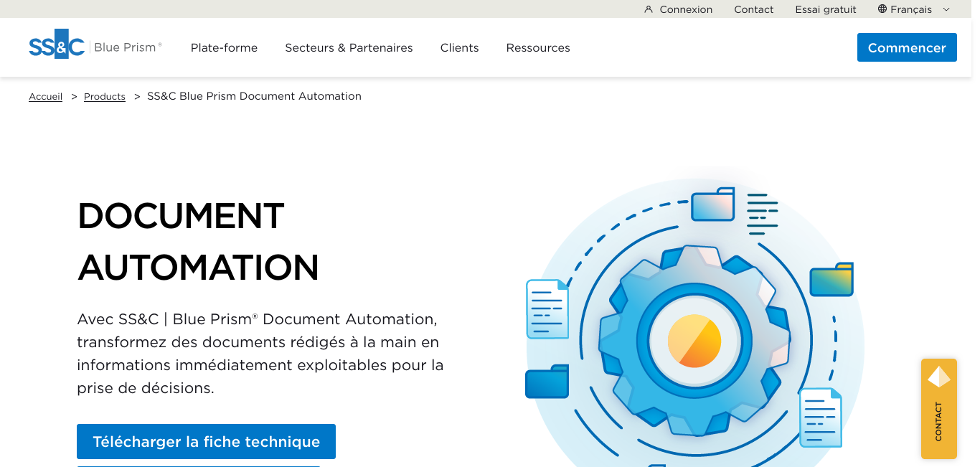Image resolution: width=980 pixels, height=467 pixels.
Task: Open the Ressources menu
Action: (x=538, y=47)
